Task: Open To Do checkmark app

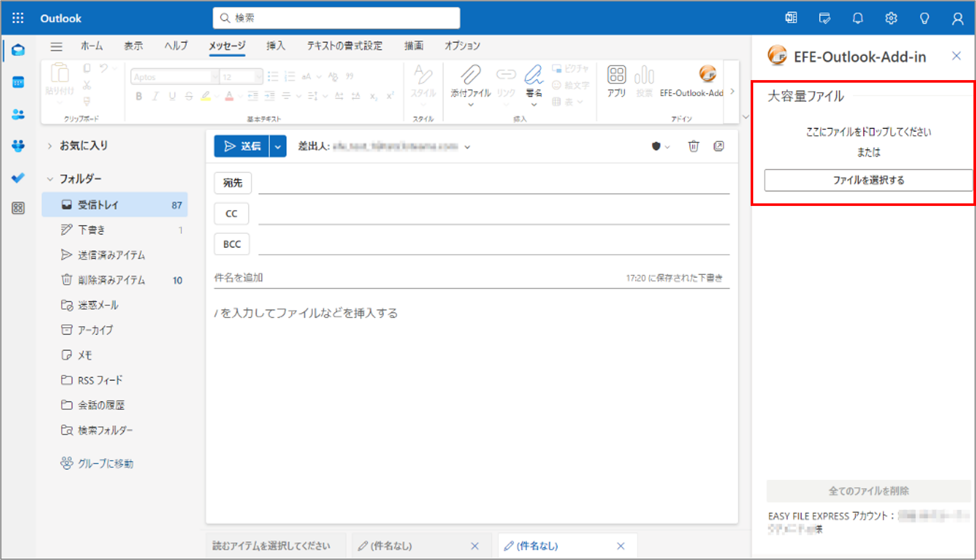Action: click(18, 178)
